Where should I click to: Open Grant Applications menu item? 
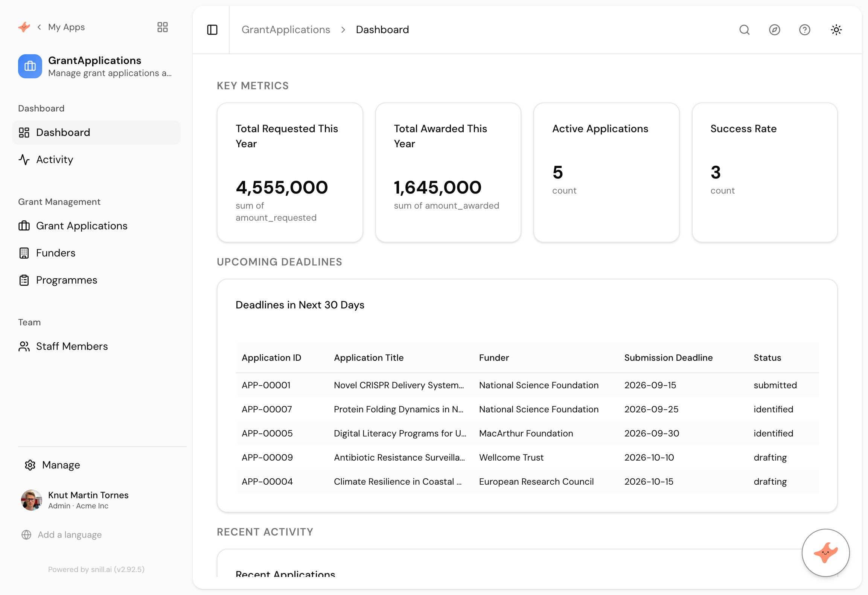(96, 226)
